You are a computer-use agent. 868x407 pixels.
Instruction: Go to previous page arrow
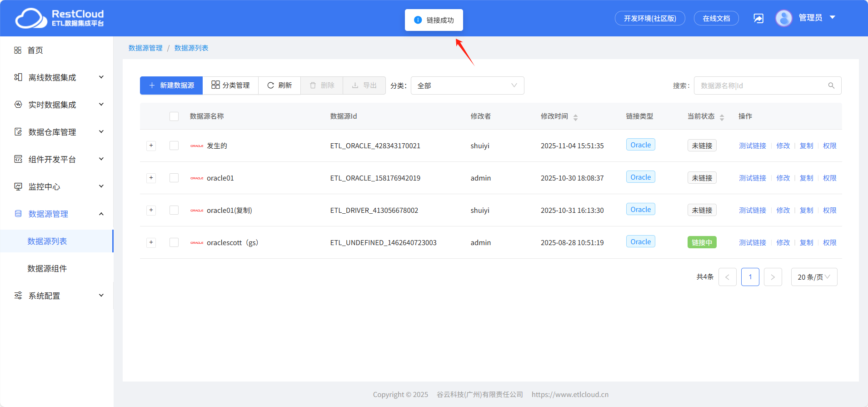pyautogui.click(x=728, y=277)
